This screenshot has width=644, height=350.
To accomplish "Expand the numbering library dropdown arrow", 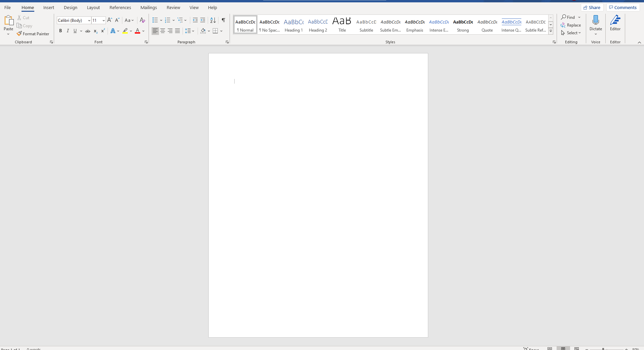I will coord(173,20).
